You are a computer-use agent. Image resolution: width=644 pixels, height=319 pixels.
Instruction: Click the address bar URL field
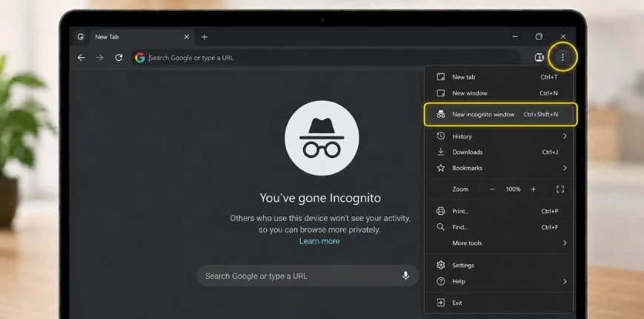327,58
